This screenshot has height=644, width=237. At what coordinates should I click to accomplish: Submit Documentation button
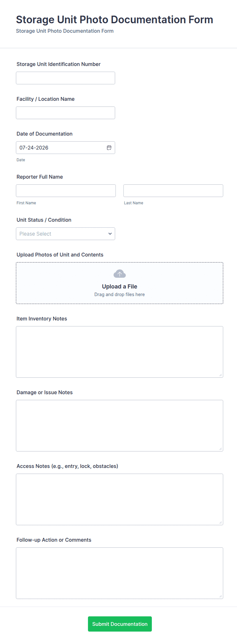120,624
